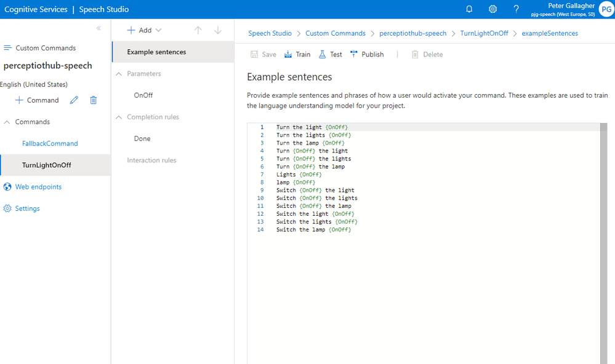Click the Train icon
The width and height of the screenshot is (615, 364).
pos(288,55)
